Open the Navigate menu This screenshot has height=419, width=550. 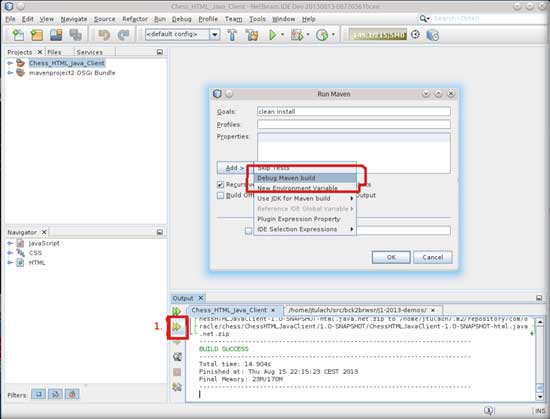click(x=74, y=19)
